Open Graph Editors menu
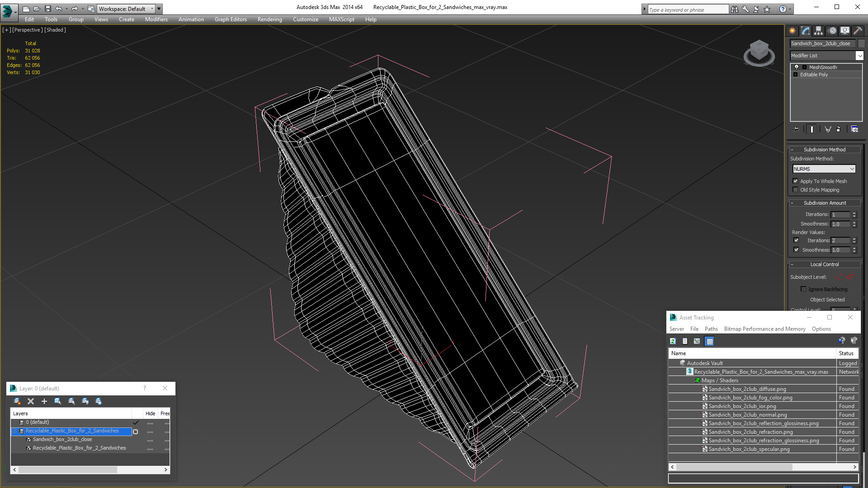The width and height of the screenshot is (868, 488). click(x=231, y=19)
